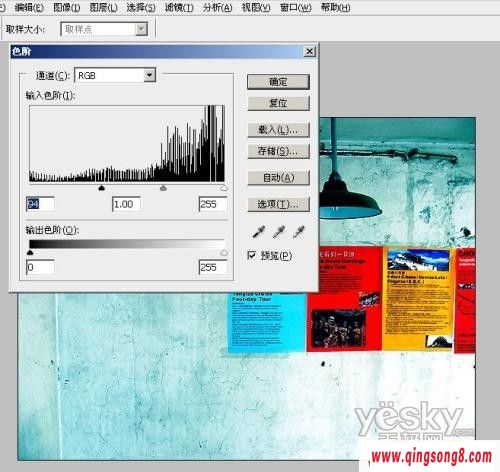The width and height of the screenshot is (500, 472).
Task: Select the gray point eyedropper
Action: (278, 232)
